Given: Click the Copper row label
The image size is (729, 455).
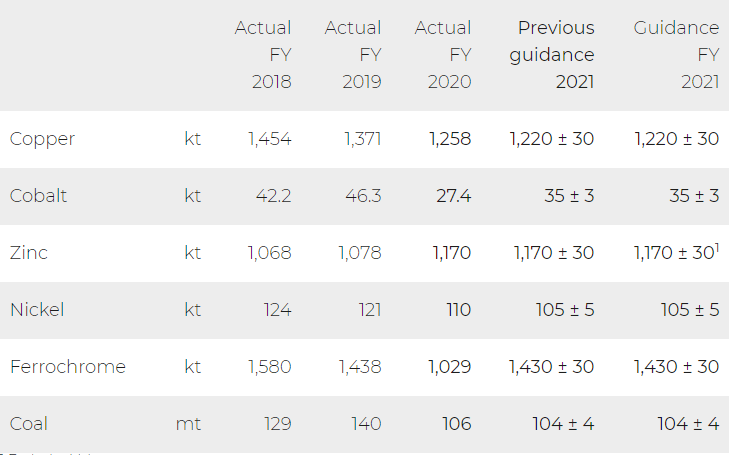Looking at the screenshot, I should (42, 139).
